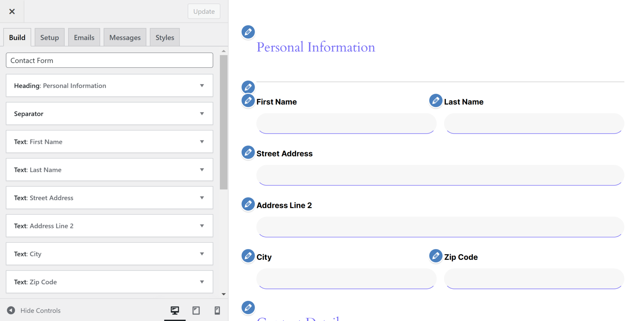Expand the Separator field settings
This screenshot has height=321, width=644.
[x=202, y=113]
